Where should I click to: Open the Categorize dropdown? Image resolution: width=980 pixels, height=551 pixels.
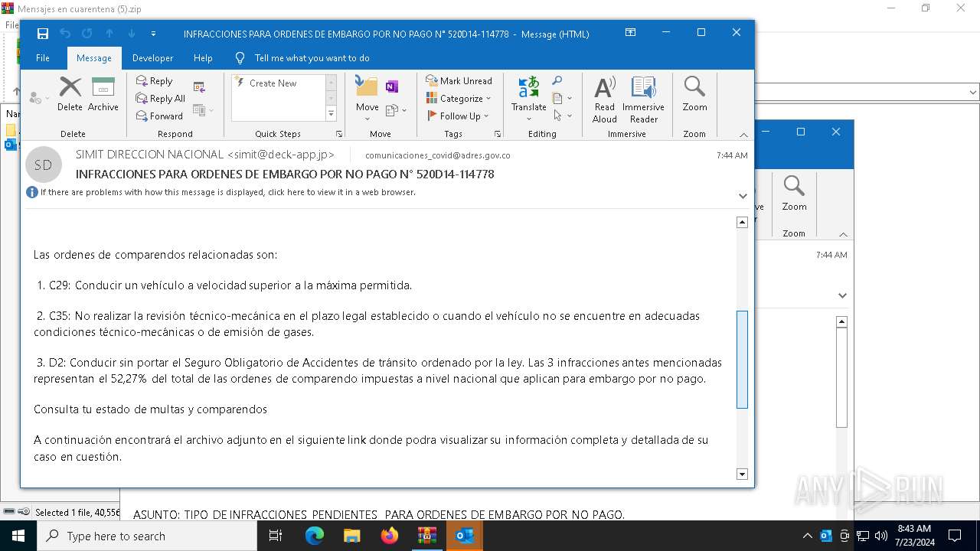click(459, 99)
